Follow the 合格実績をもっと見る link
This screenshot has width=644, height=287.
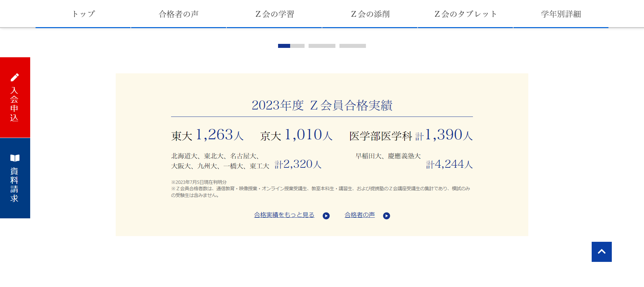pos(284,215)
